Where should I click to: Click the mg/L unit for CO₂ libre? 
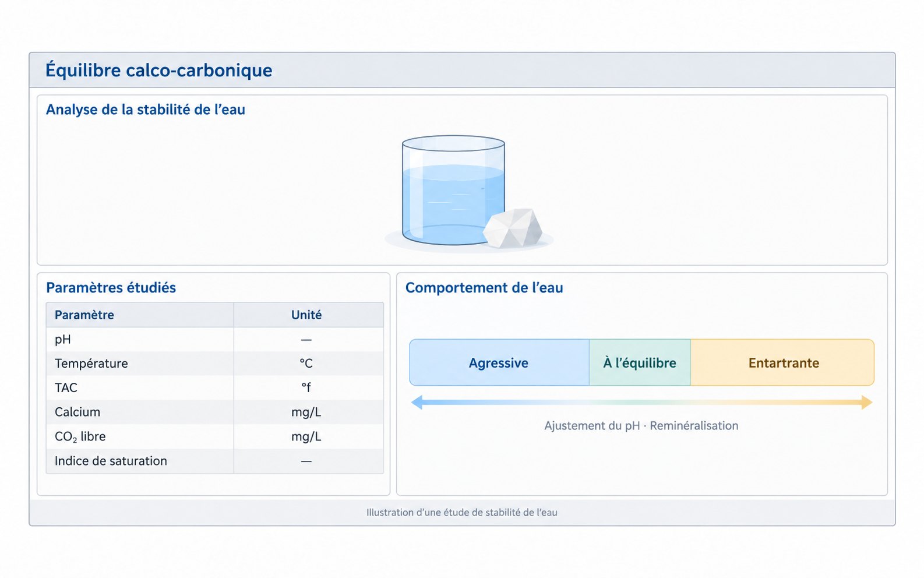point(306,436)
